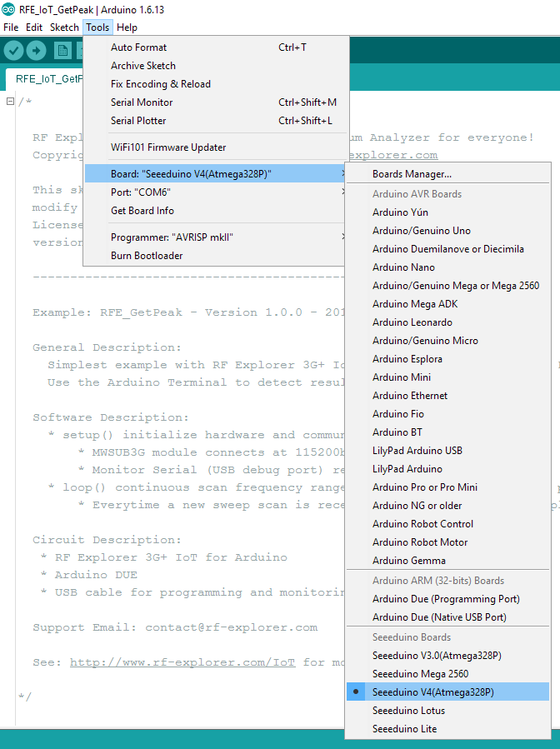Choose Fix Encoding & Reload

[214, 84]
